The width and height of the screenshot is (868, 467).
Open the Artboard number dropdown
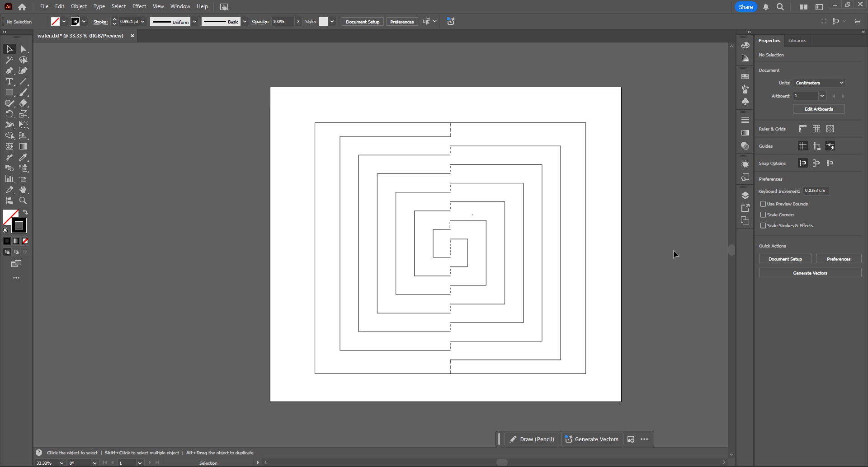[822, 96]
